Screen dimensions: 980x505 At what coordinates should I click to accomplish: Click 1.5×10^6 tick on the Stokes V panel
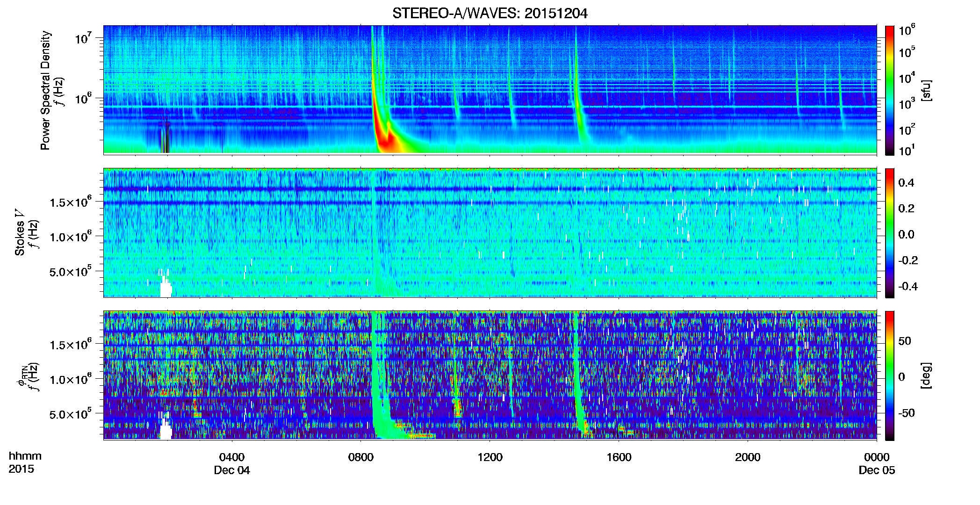pyautogui.click(x=71, y=202)
